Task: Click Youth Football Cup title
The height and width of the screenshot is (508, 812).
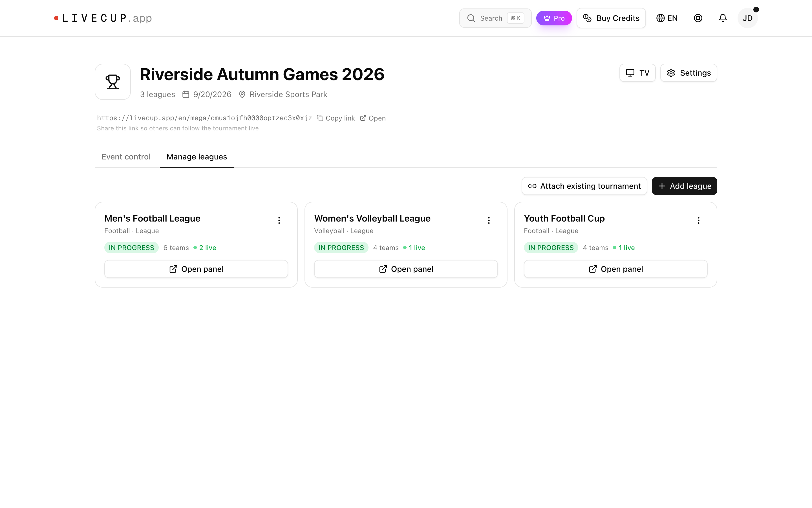Action: click(x=564, y=218)
